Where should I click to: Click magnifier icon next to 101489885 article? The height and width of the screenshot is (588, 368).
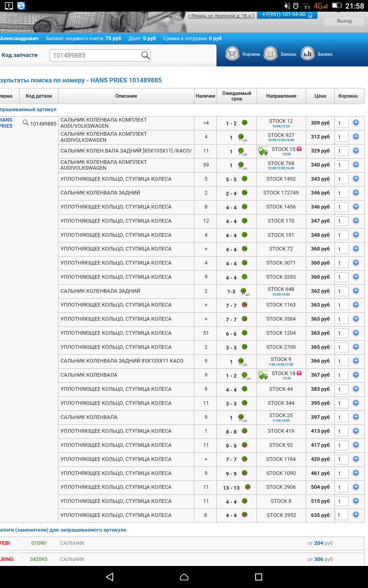[25, 123]
